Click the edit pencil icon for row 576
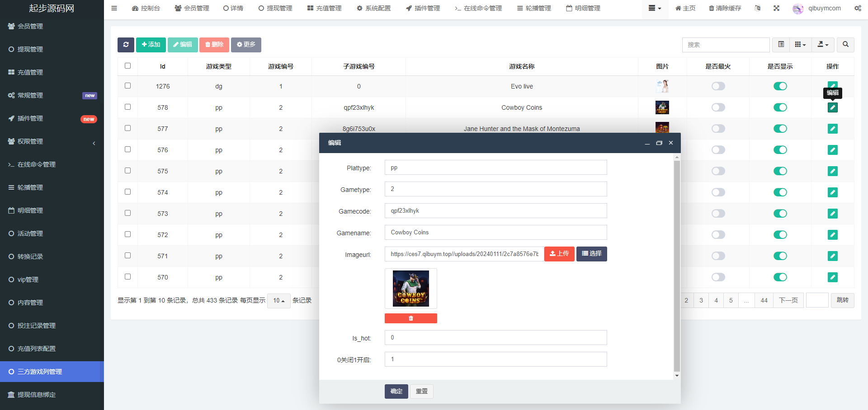 click(x=833, y=150)
